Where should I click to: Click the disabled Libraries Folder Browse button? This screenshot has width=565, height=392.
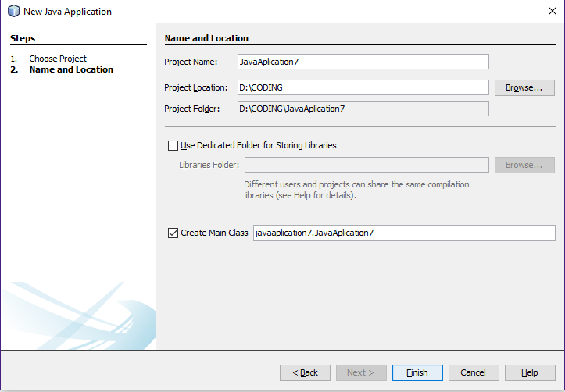[x=524, y=165]
